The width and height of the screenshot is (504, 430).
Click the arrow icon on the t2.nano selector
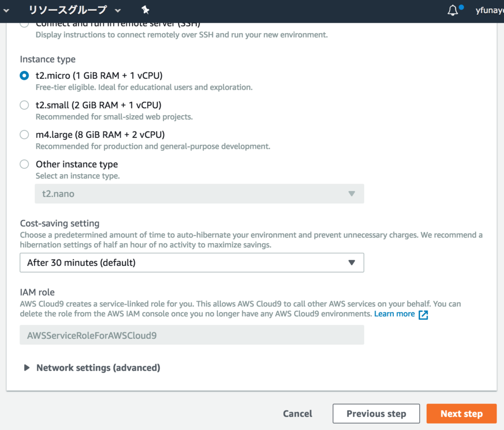[352, 194]
